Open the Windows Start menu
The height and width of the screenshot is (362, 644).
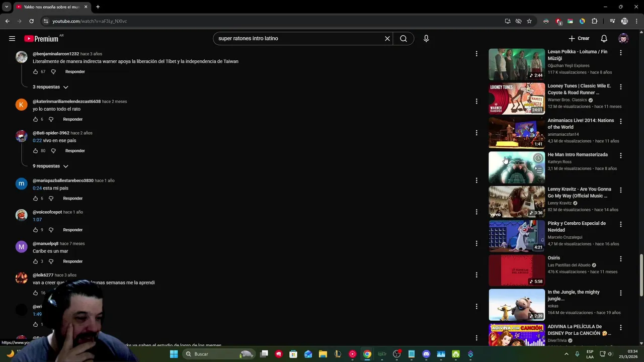[x=174, y=354]
